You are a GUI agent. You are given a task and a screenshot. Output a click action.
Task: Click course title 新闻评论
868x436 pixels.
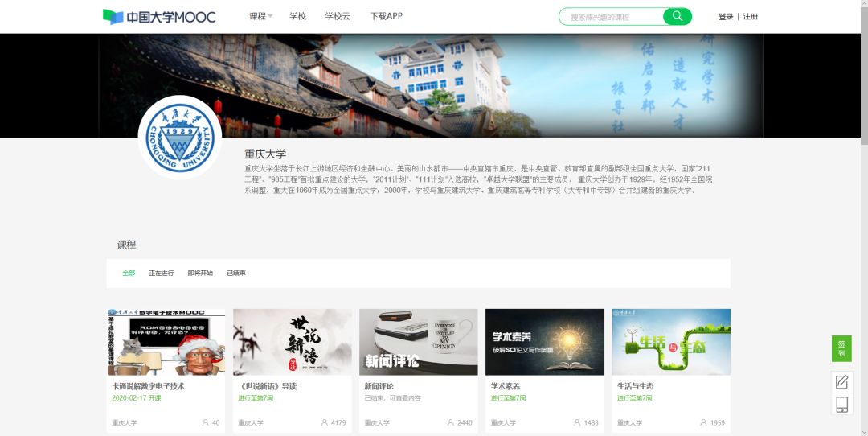pos(379,386)
